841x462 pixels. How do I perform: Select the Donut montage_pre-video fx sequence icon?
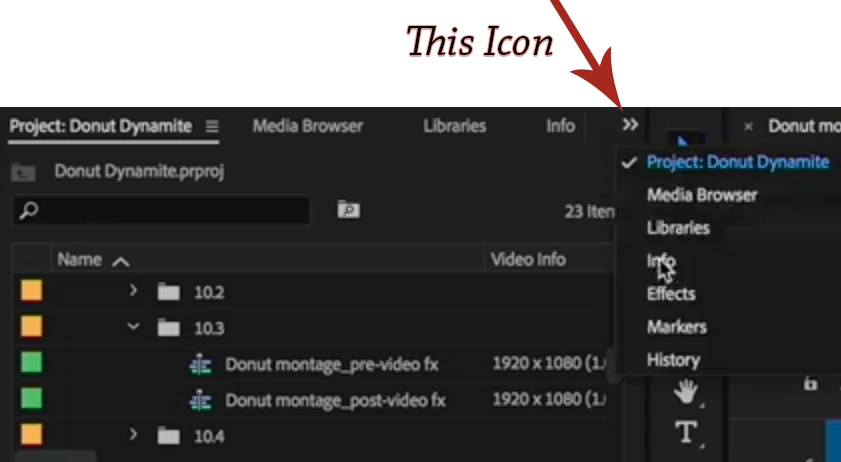coord(201,365)
